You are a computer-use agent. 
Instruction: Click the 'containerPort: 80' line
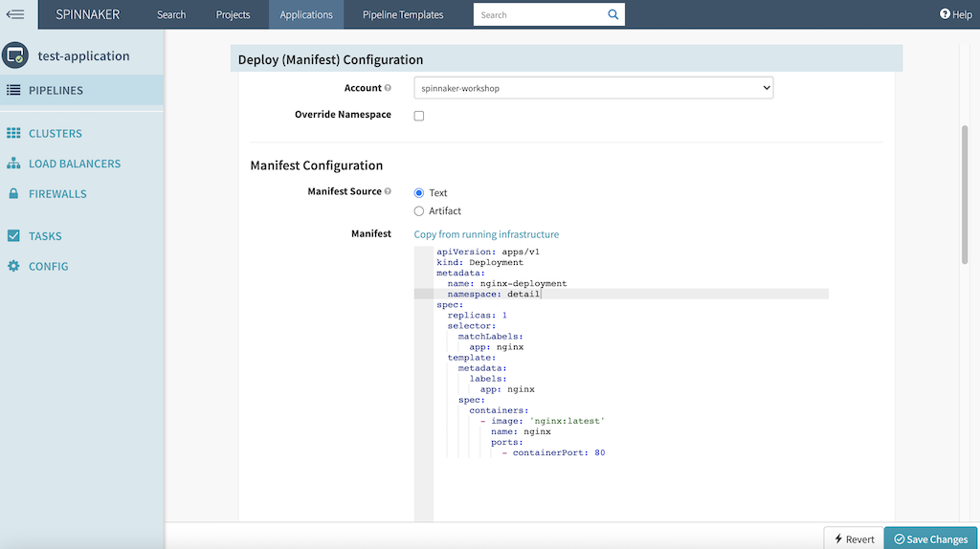[554, 452]
